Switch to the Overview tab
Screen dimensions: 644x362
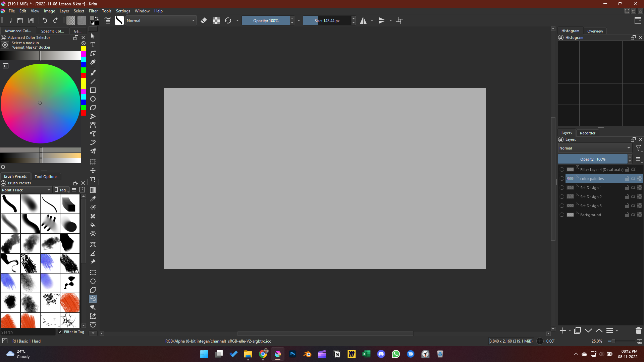pos(595,31)
